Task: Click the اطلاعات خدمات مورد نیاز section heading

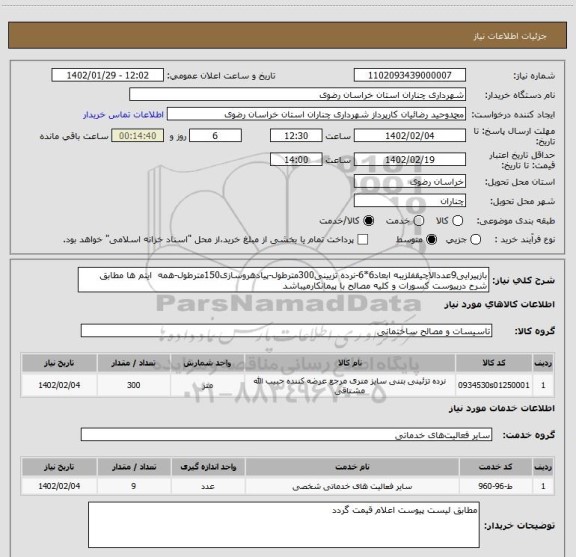Action: (x=502, y=408)
